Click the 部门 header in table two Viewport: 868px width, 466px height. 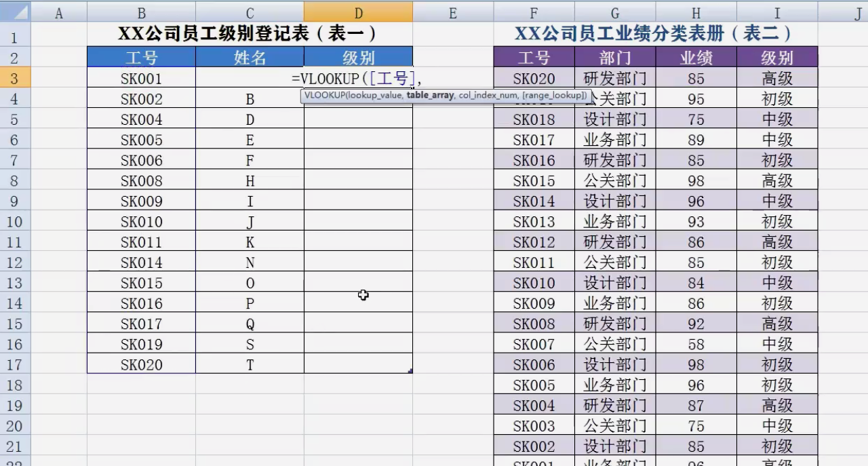point(614,58)
